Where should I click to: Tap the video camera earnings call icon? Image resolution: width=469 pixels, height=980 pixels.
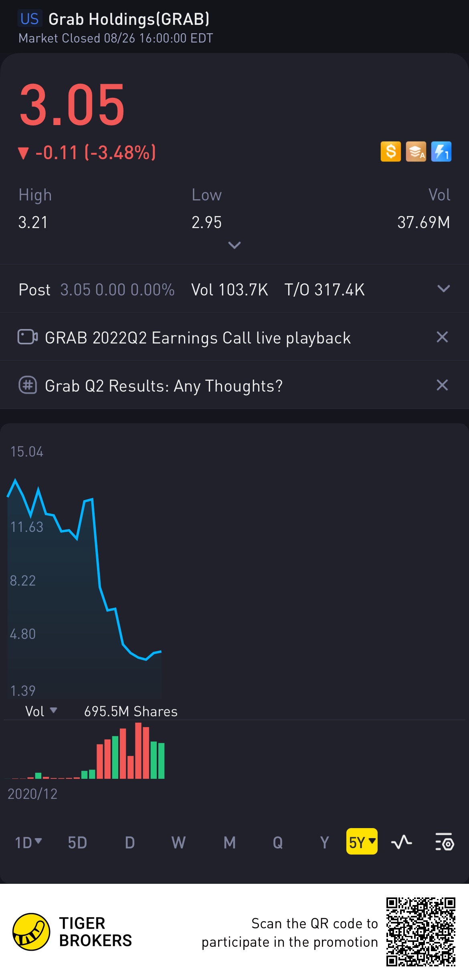click(28, 337)
